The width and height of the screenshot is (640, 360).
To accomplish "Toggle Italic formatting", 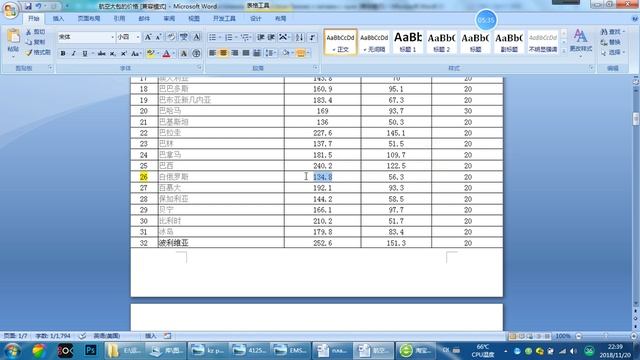I will pyautogui.click(x=74, y=53).
